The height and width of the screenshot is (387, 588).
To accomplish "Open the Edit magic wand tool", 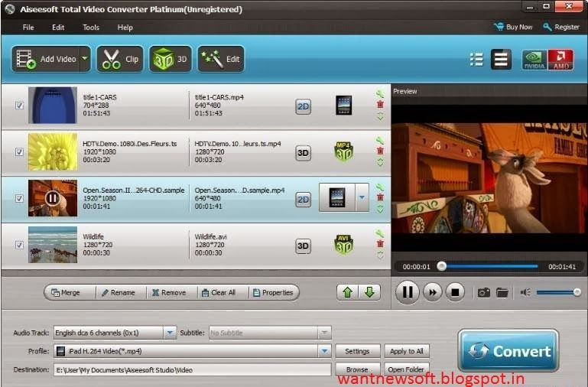I will click(221, 59).
